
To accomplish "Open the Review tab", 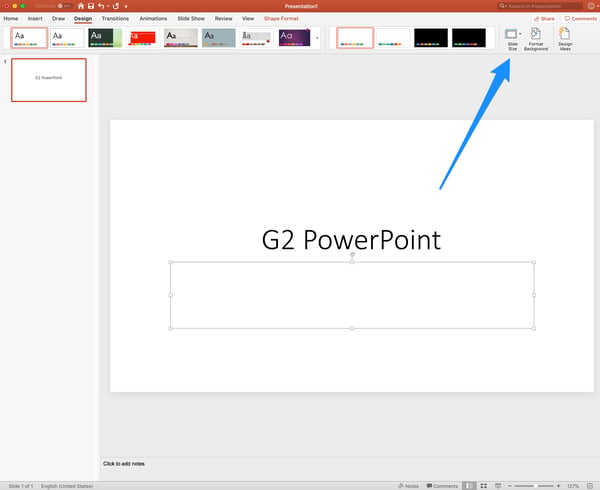I will 223,18.
